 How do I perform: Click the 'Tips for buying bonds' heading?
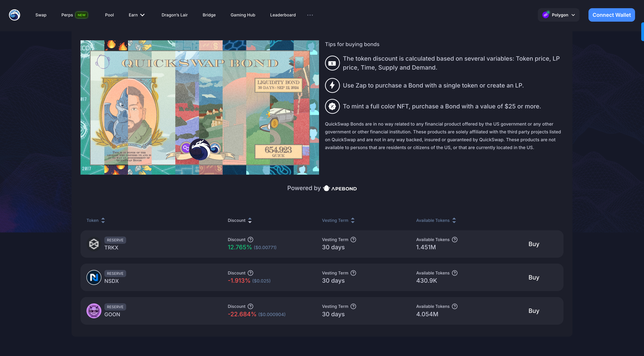[352, 44]
